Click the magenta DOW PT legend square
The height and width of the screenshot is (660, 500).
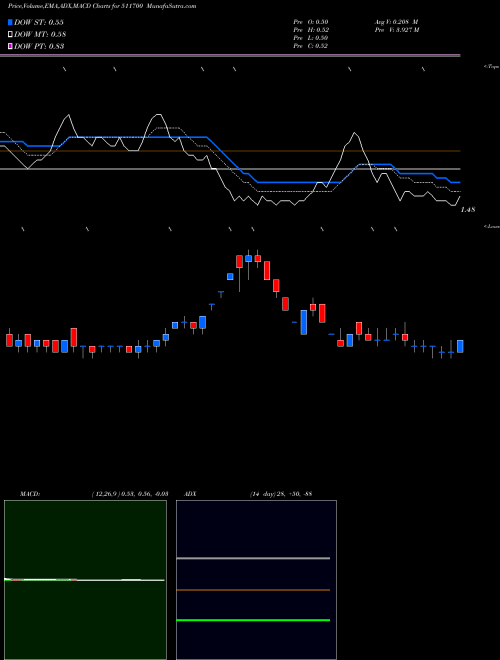10,46
